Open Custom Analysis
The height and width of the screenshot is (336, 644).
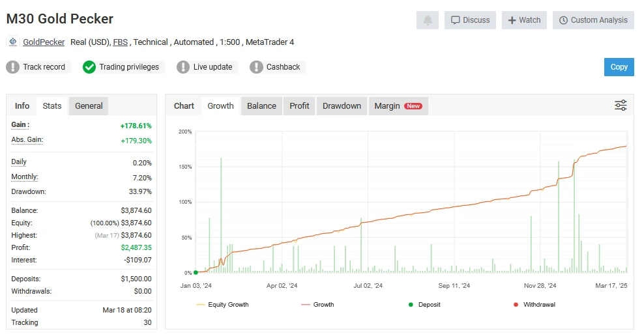593,20
